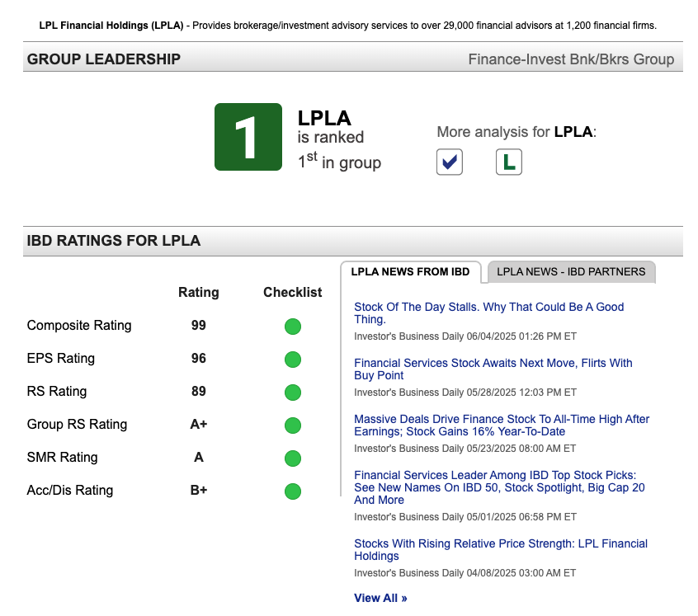Viewport: 698px width, 616px height.
Task: Click the Group RS Rating value A+
Action: pos(199,424)
